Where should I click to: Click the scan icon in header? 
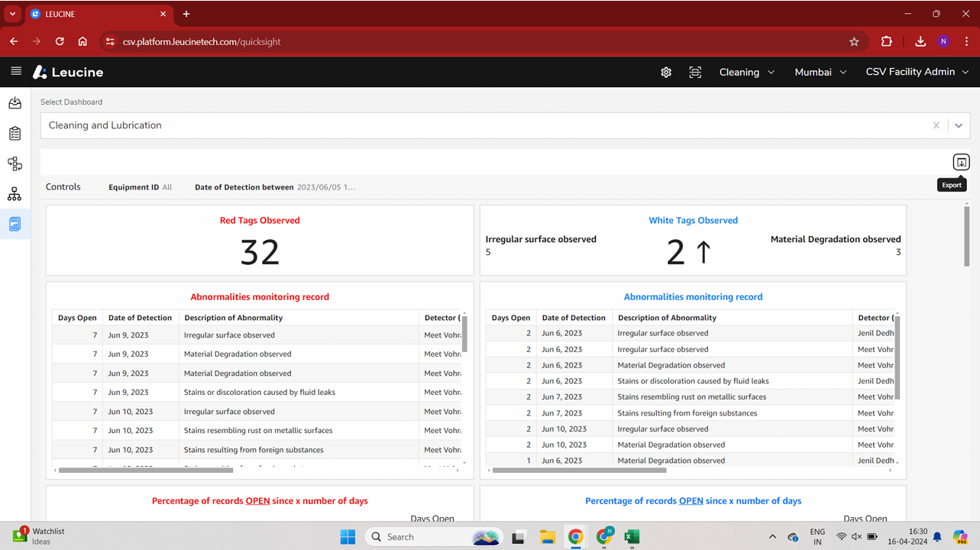click(695, 72)
